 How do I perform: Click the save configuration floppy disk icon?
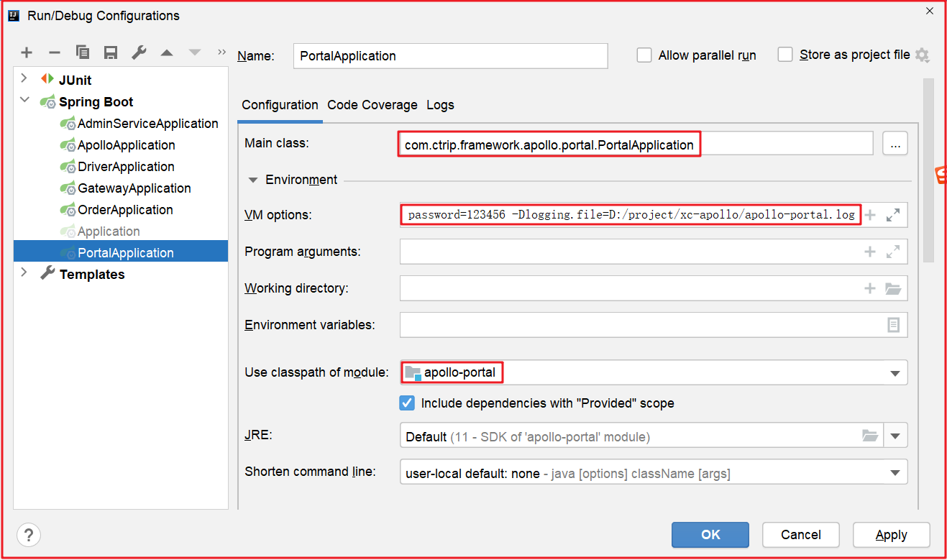pos(111,52)
